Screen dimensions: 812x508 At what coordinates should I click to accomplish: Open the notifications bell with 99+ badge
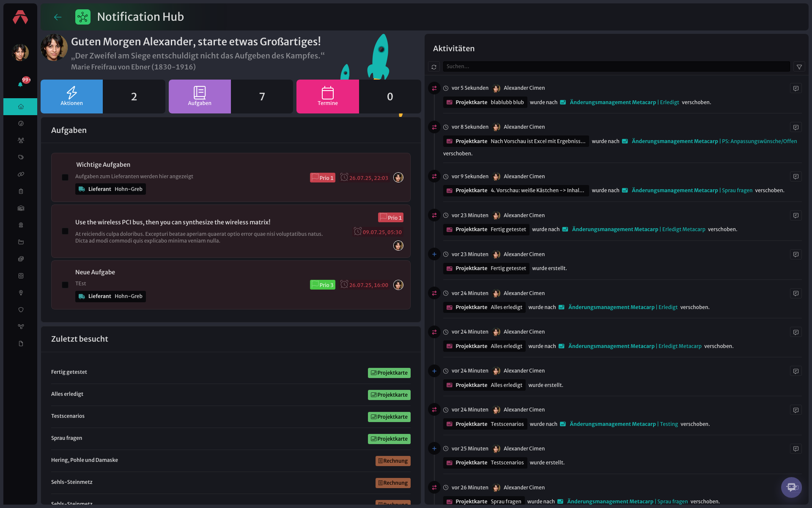(x=20, y=84)
